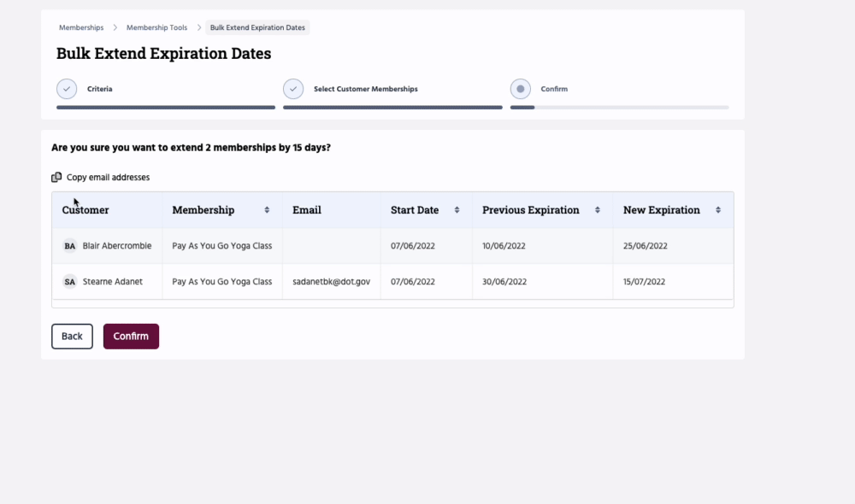855x504 pixels.
Task: Click the Criteria step checkmark circle
Action: coord(67,89)
